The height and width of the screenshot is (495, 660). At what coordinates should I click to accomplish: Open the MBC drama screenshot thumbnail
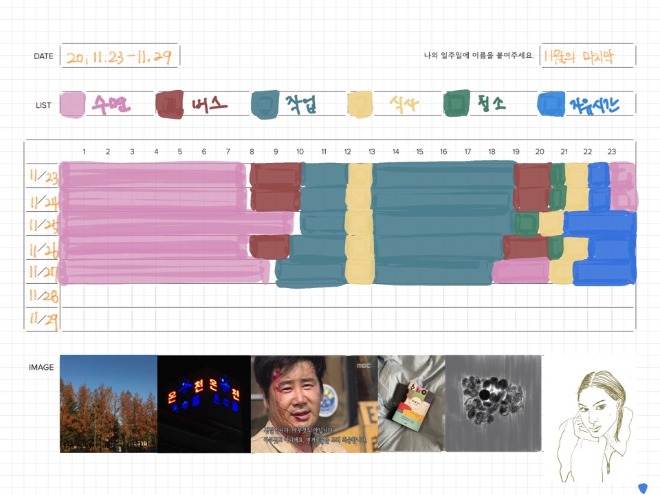314,404
